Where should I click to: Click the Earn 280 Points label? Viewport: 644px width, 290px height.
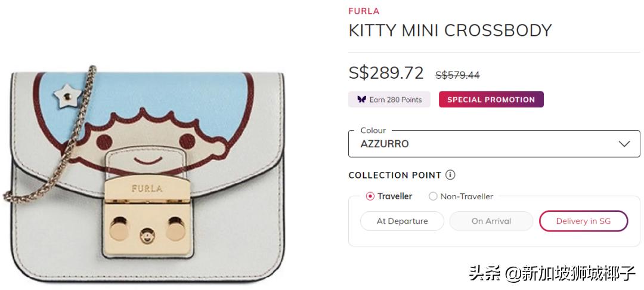tap(395, 100)
